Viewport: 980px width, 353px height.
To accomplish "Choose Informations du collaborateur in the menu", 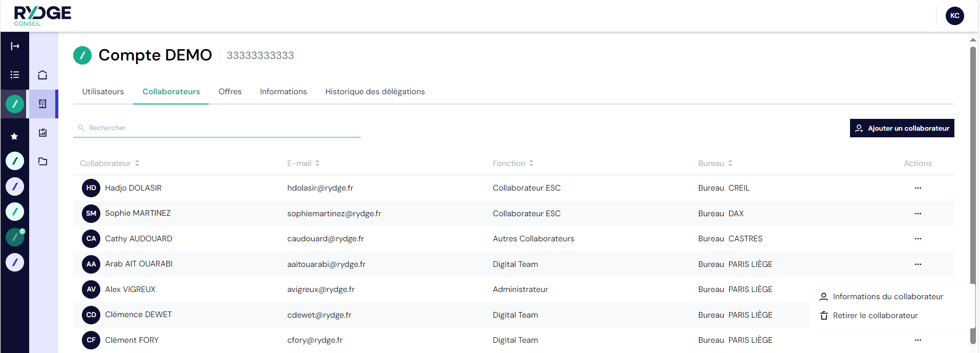I will [888, 297].
